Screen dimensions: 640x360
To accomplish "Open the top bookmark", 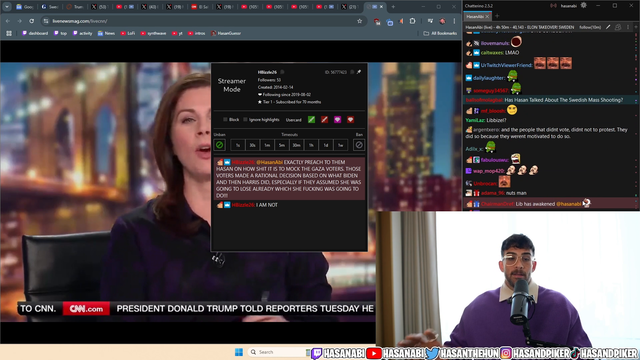I will coord(60,33).
